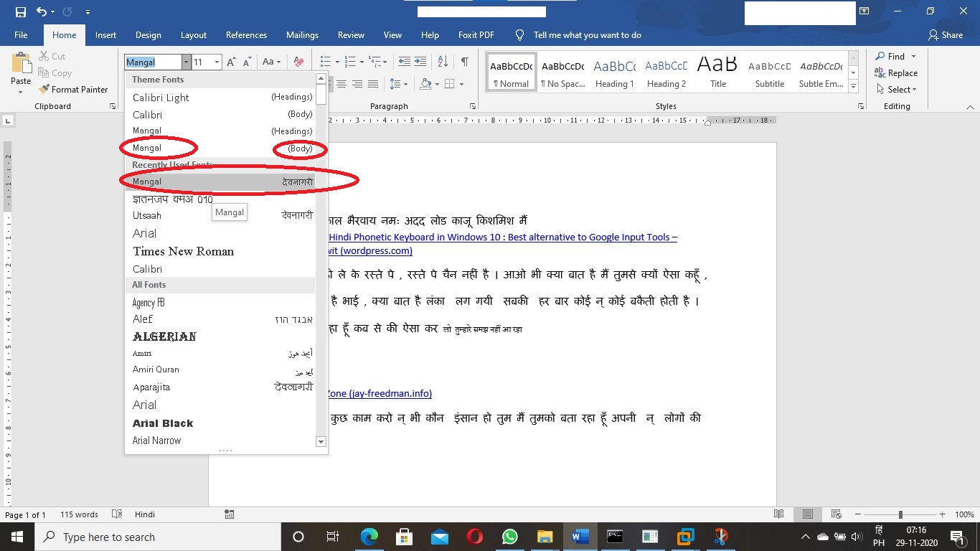Viewport: 980px width, 551px height.
Task: Sort the selected paragraphs
Action: (443, 62)
